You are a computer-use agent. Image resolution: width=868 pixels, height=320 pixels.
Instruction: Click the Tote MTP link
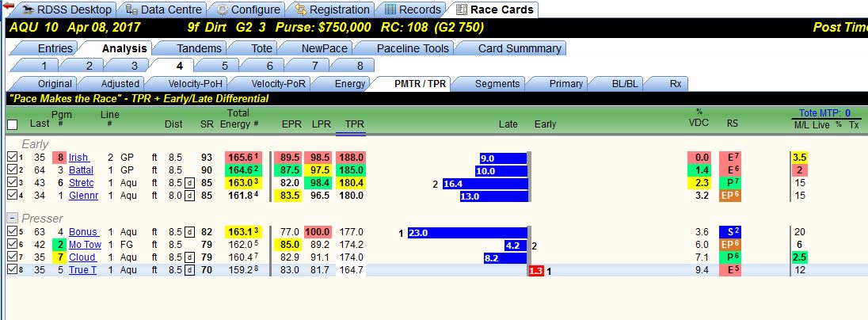(x=824, y=113)
